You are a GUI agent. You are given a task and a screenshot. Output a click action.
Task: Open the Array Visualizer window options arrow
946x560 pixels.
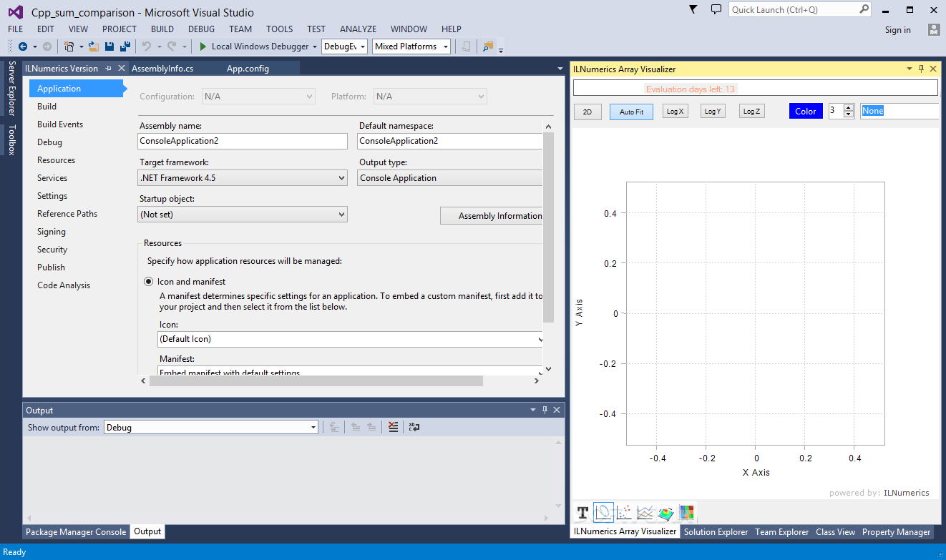point(910,69)
